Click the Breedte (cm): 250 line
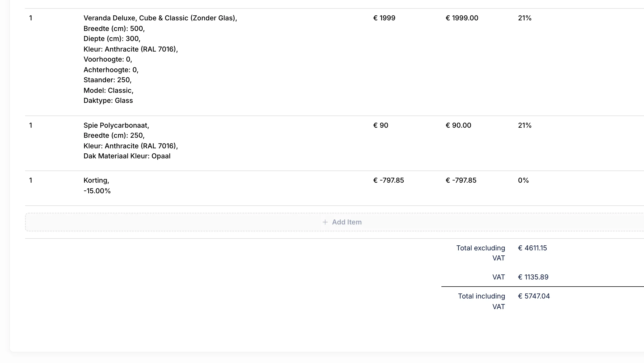Viewport: 644px width, 363px height. click(x=114, y=135)
